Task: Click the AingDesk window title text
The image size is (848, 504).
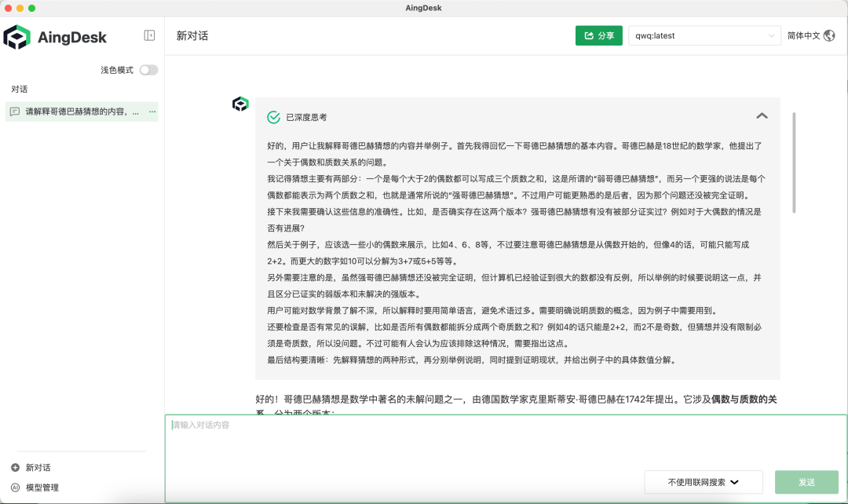Action: point(423,8)
